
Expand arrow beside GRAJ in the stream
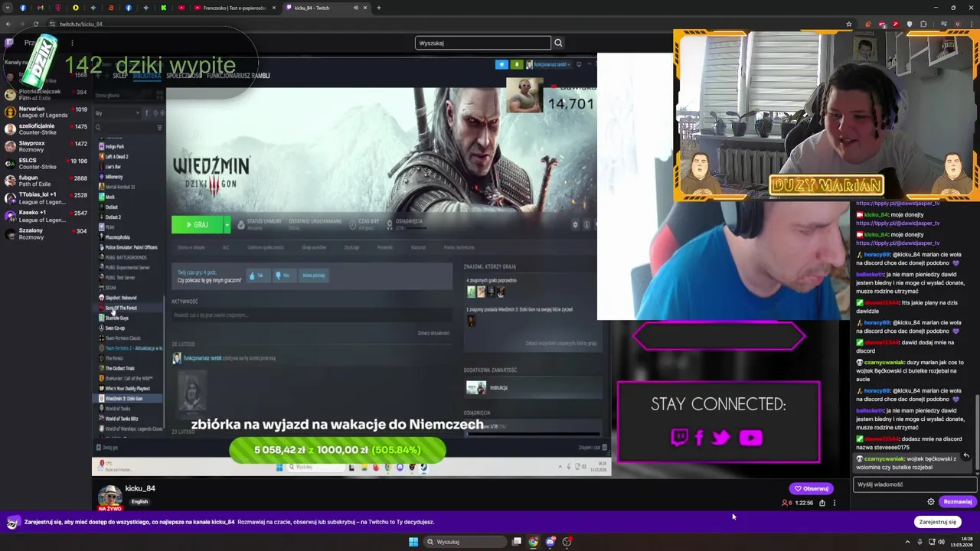[227, 224]
